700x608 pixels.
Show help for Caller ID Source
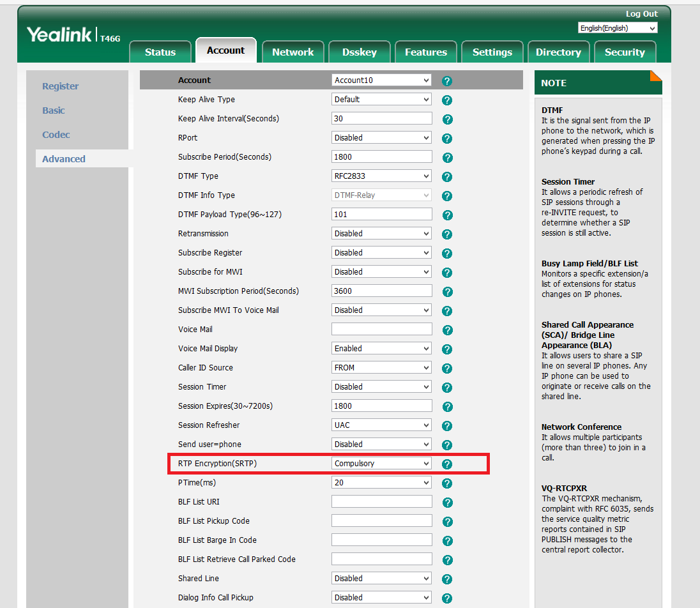pyautogui.click(x=447, y=369)
